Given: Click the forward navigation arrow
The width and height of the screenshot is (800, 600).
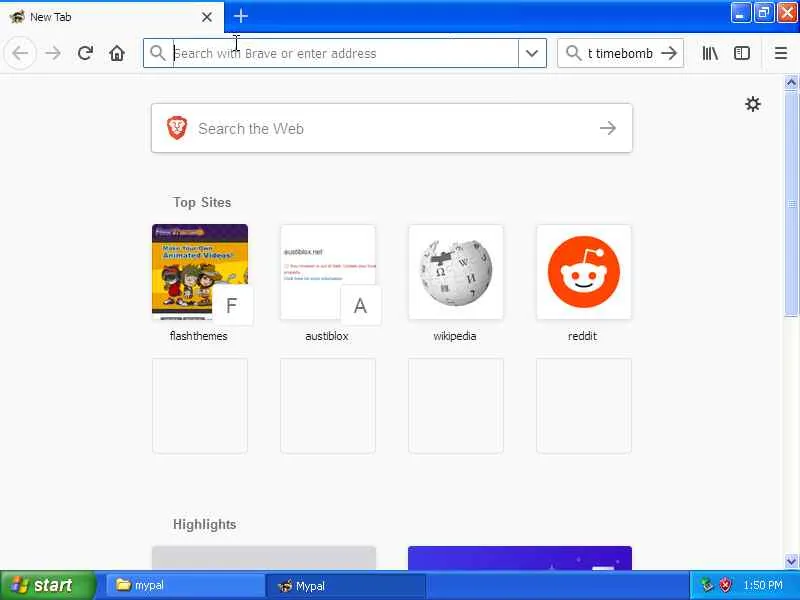Looking at the screenshot, I should coord(53,53).
